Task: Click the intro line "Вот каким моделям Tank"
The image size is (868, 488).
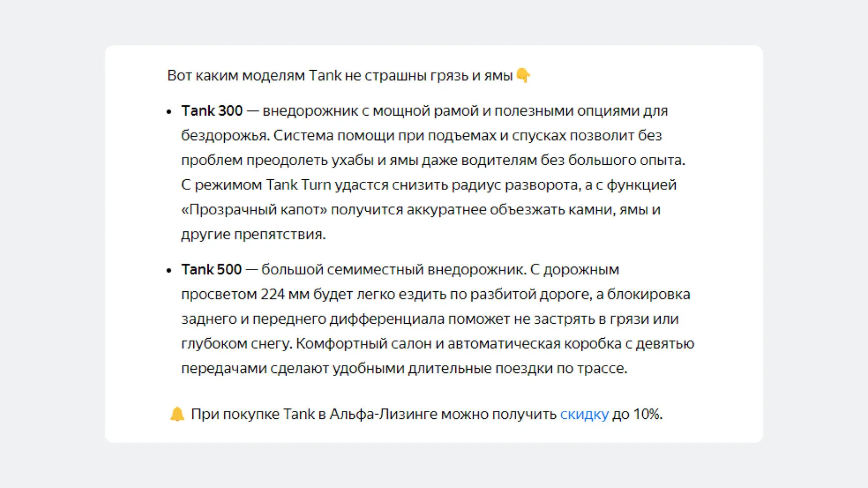Action: click(x=254, y=75)
